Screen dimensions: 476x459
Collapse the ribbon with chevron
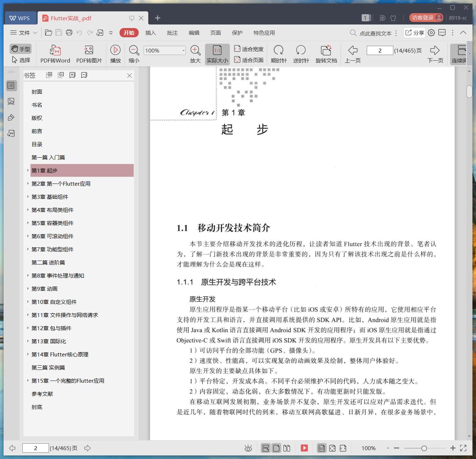pos(463,32)
